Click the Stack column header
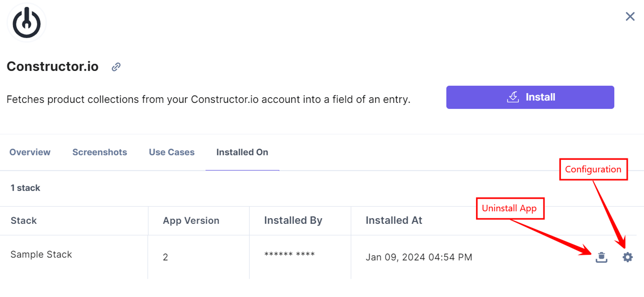Screen dimensions: 644x297 tap(23, 221)
